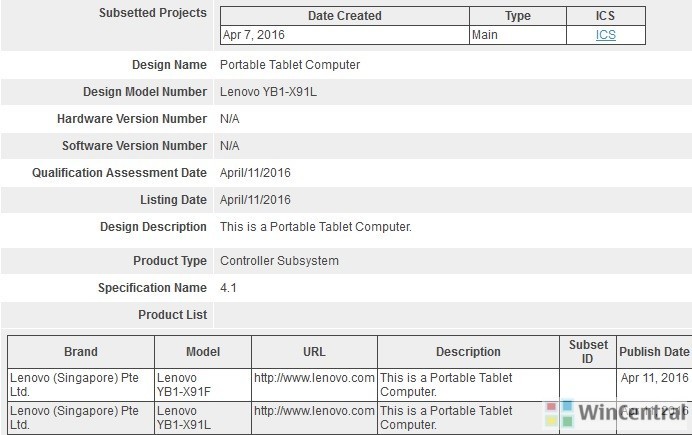Screen dimensions: 692x435
Task: Click the Apr 7, 2016 date cell
Action: (345, 35)
